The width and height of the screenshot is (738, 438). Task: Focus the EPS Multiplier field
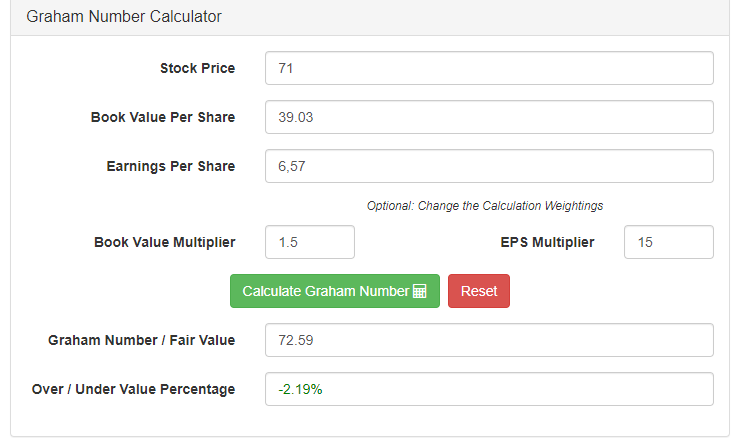[668, 242]
